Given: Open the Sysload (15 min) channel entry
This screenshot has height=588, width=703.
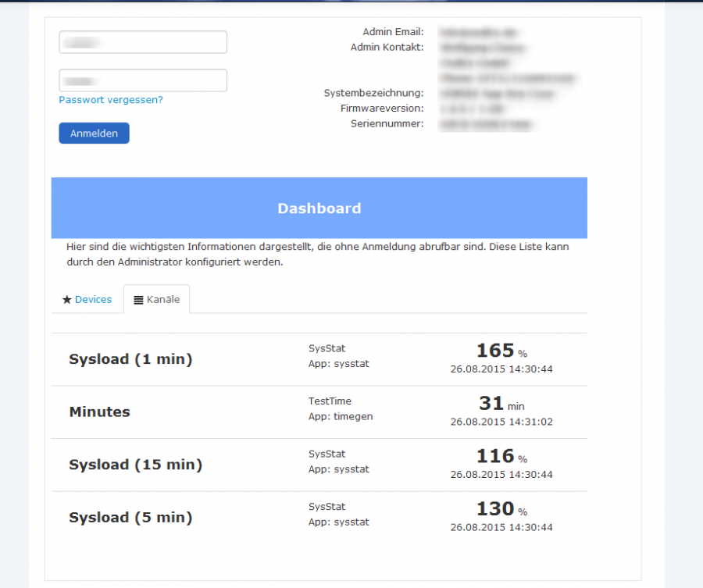Looking at the screenshot, I should [x=135, y=465].
